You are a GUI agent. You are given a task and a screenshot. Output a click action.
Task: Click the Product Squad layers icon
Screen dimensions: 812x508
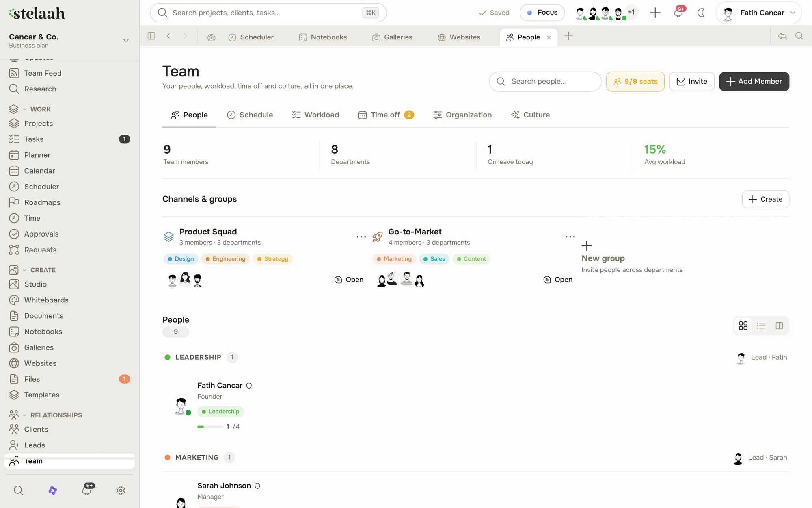(168, 237)
